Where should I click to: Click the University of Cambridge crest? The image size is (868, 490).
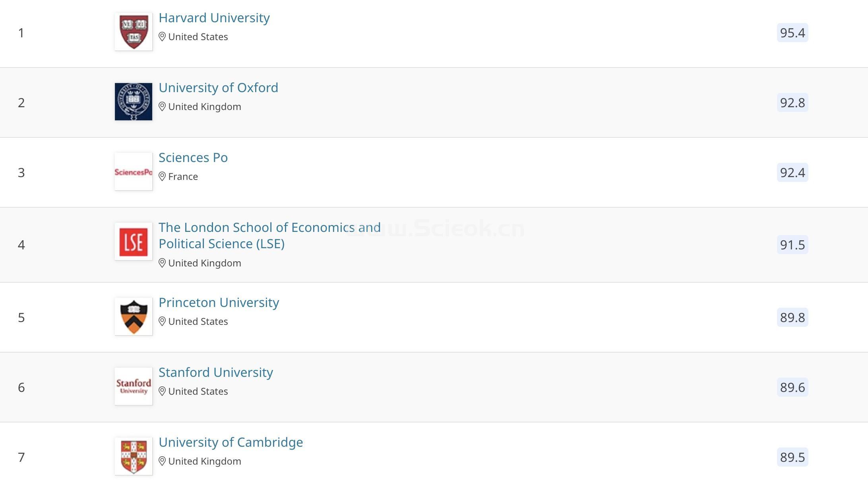[x=134, y=456]
